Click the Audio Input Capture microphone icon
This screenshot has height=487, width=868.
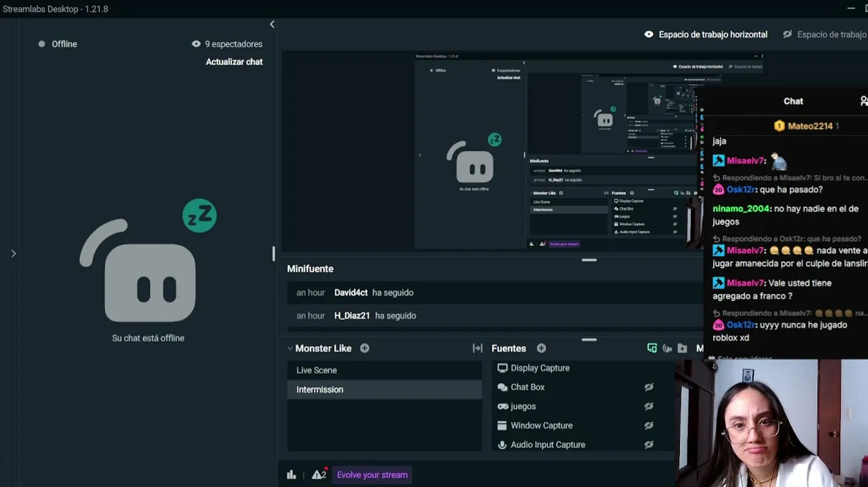click(x=502, y=445)
